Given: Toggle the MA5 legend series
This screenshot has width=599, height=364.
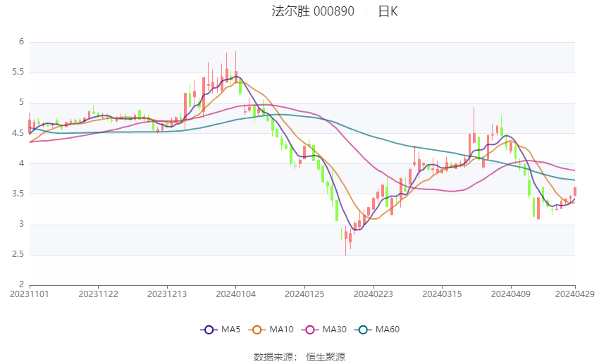Looking at the screenshot, I should (221, 330).
